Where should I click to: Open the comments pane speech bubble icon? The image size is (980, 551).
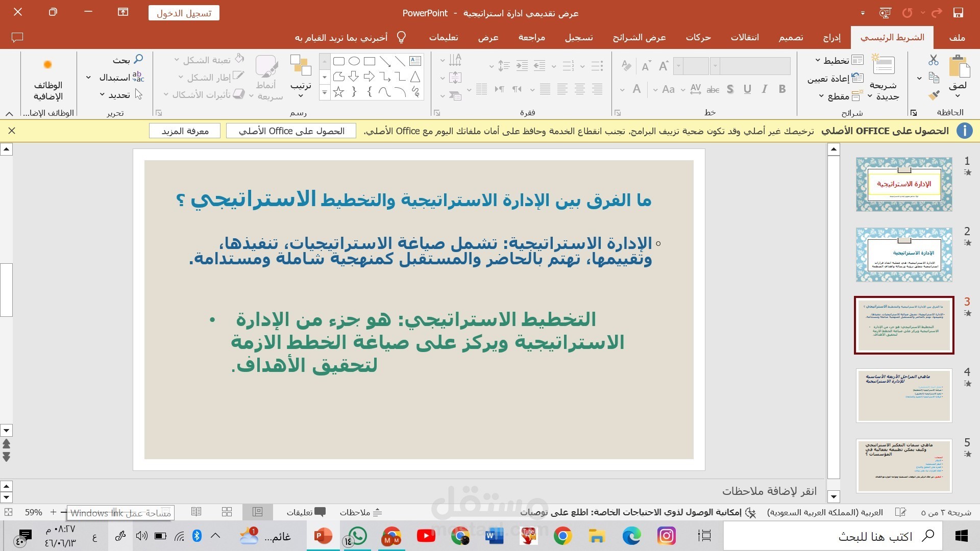[x=17, y=37]
